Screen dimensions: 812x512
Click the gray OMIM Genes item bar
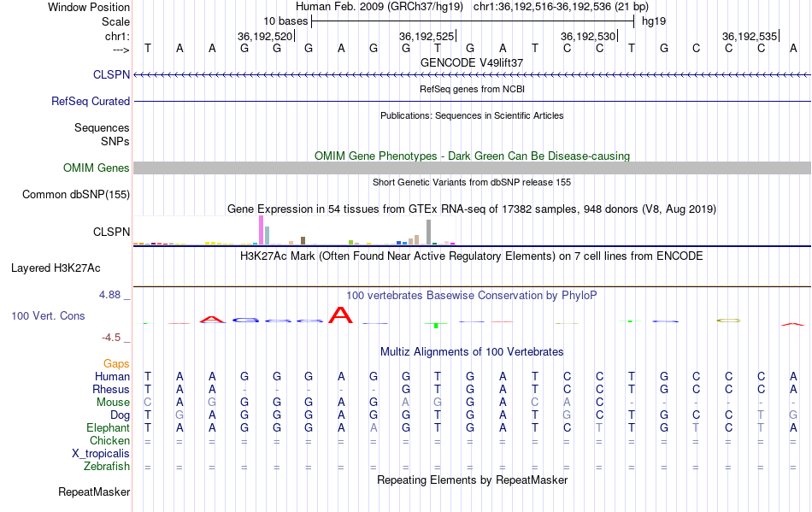[472, 168]
